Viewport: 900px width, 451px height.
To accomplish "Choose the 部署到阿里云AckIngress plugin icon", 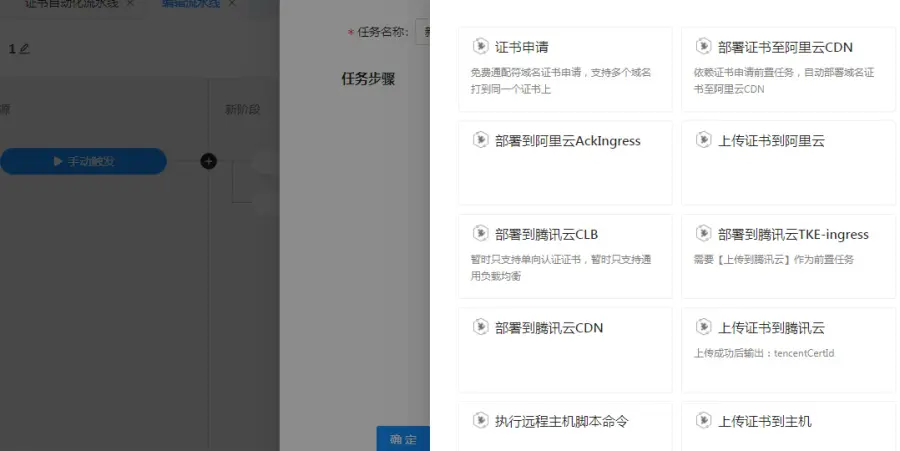I will click(x=480, y=139).
